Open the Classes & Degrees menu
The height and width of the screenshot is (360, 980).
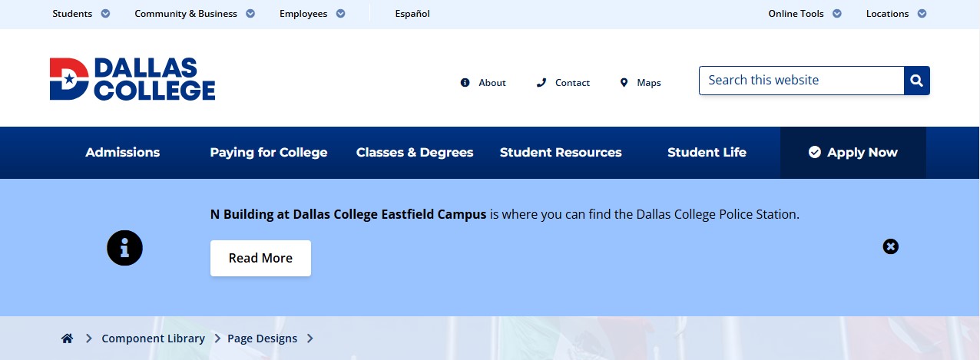415,152
